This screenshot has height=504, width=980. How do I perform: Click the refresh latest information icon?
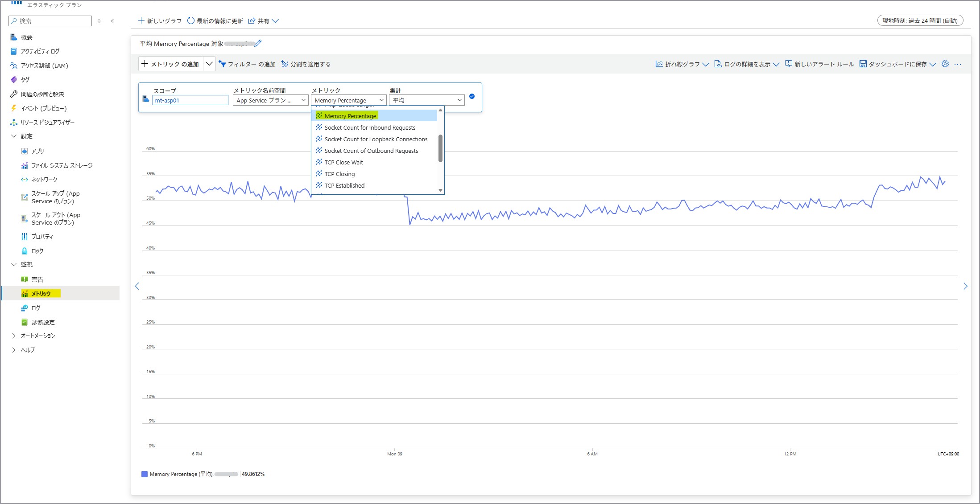coord(191,20)
